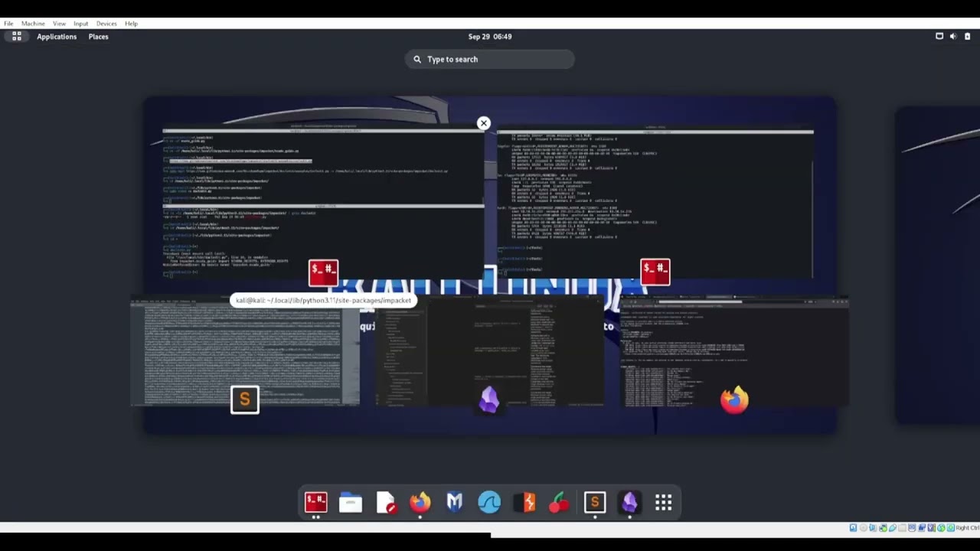Open the clock calendar at Sep 29 06:49
This screenshot has height=551, width=980.
click(490, 36)
